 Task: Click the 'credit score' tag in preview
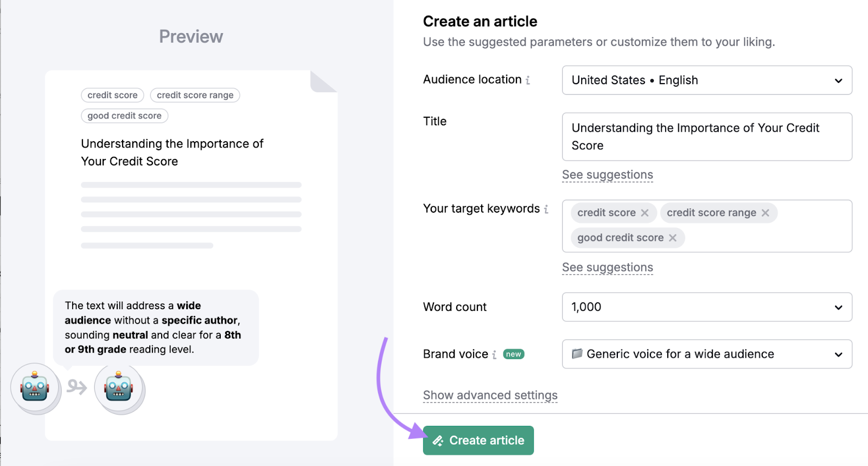113,95
